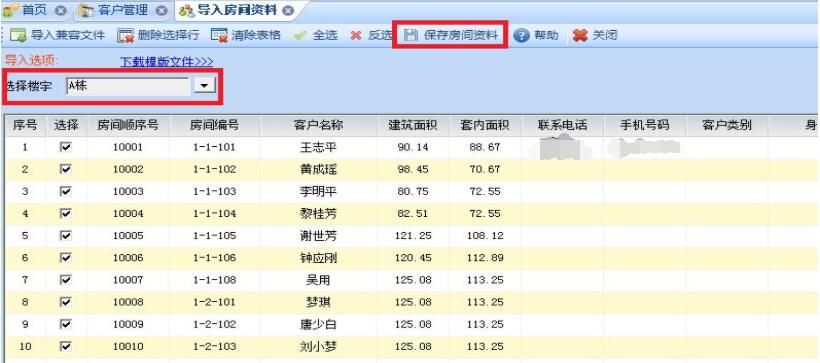
Task: Select the cell 黄成瑶
Action: tap(318, 169)
